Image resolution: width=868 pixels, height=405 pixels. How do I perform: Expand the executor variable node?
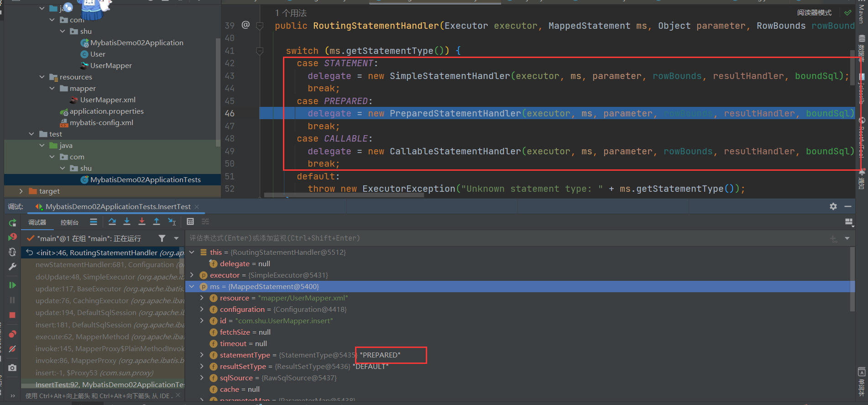coord(192,275)
